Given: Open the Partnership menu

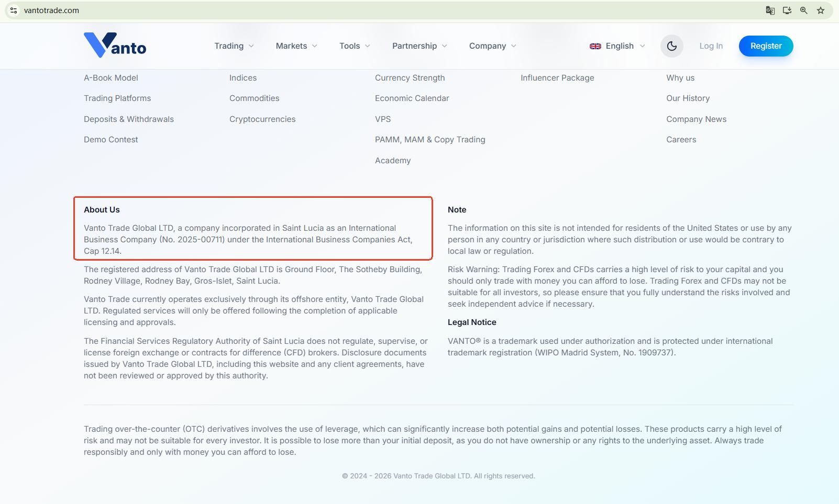Looking at the screenshot, I should 414,46.
